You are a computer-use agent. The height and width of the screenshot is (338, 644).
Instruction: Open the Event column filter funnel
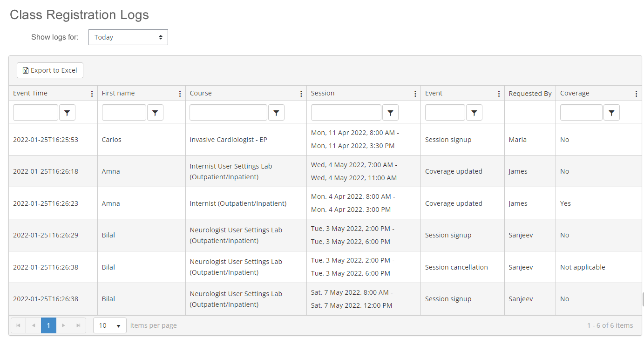[x=474, y=113]
